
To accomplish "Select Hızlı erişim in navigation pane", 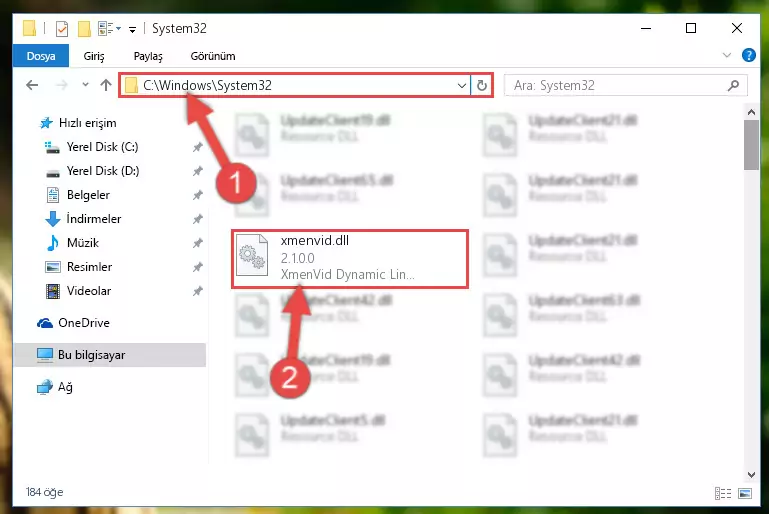I will [x=87, y=123].
